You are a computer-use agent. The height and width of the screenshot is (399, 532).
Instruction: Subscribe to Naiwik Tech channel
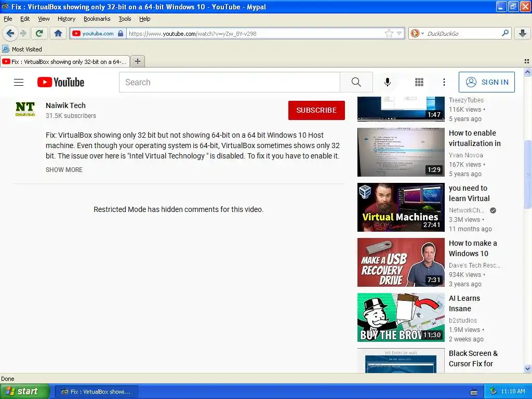(x=316, y=110)
